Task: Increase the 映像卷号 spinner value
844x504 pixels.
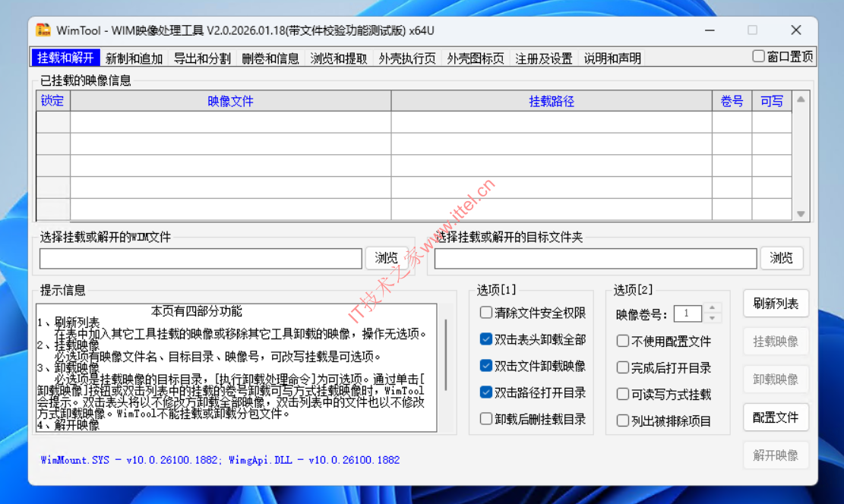Action: click(711, 309)
